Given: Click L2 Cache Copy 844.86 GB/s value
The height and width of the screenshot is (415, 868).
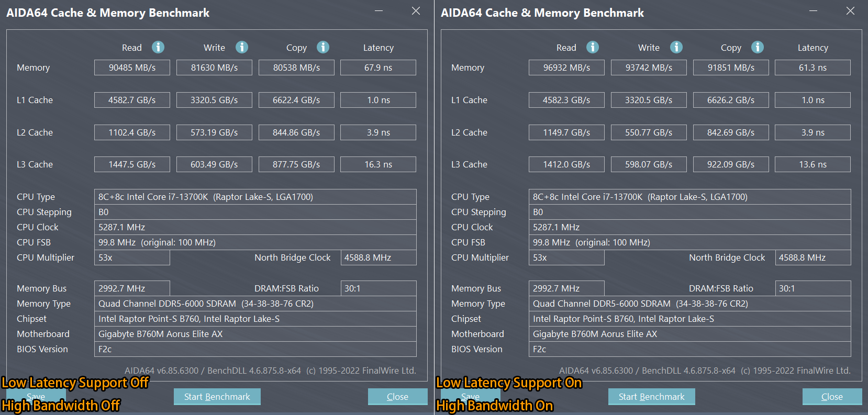Looking at the screenshot, I should [296, 132].
